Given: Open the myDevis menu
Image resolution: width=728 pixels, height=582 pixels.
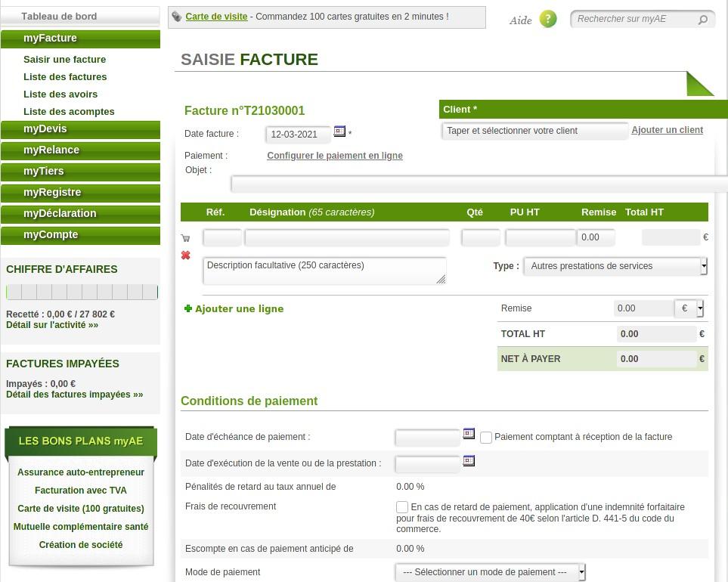Looking at the screenshot, I should point(80,129).
